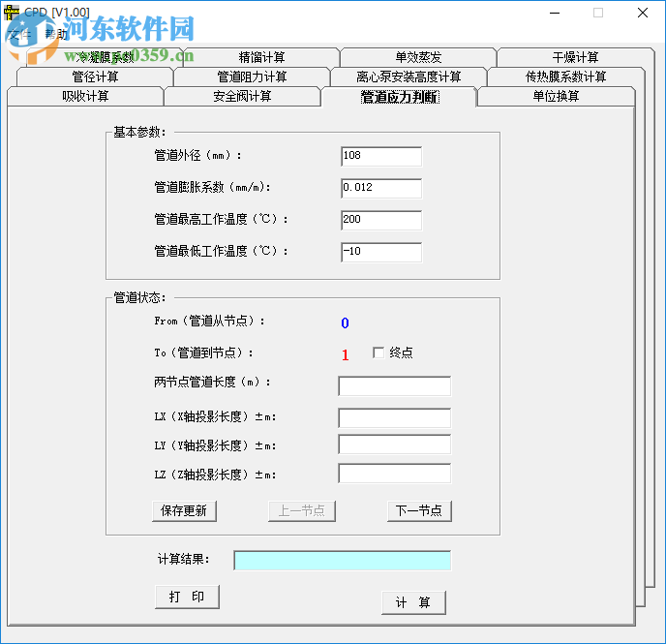
Task: Click the From node value 0
Action: tap(345, 323)
